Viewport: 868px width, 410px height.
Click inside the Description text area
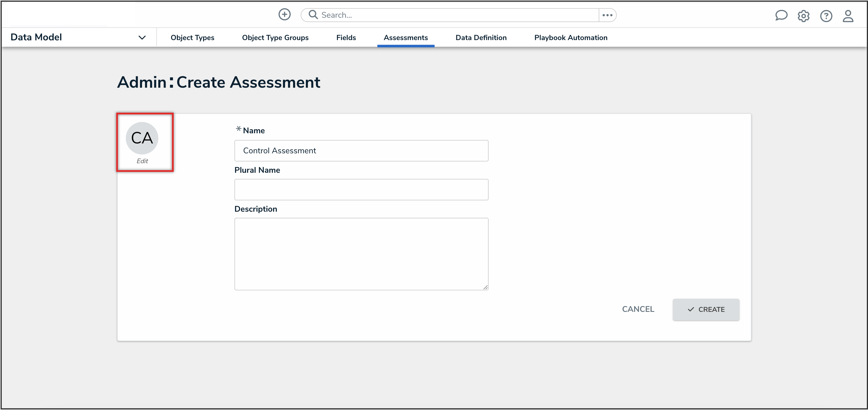361,254
